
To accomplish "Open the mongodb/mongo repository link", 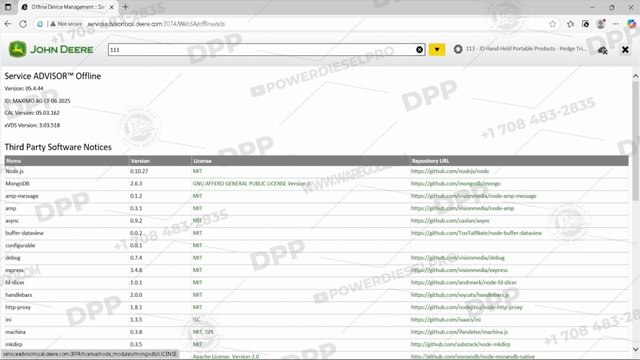I will point(456,184).
